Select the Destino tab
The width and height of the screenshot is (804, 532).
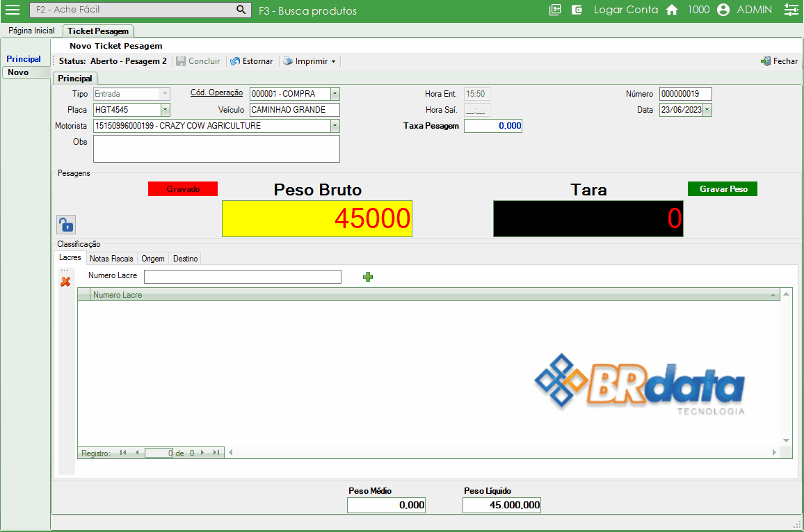click(x=185, y=259)
